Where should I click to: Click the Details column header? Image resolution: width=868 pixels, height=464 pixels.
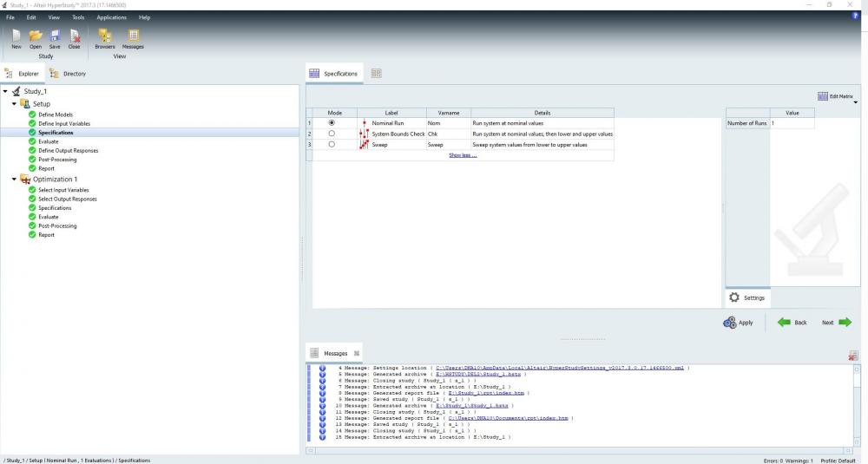542,113
